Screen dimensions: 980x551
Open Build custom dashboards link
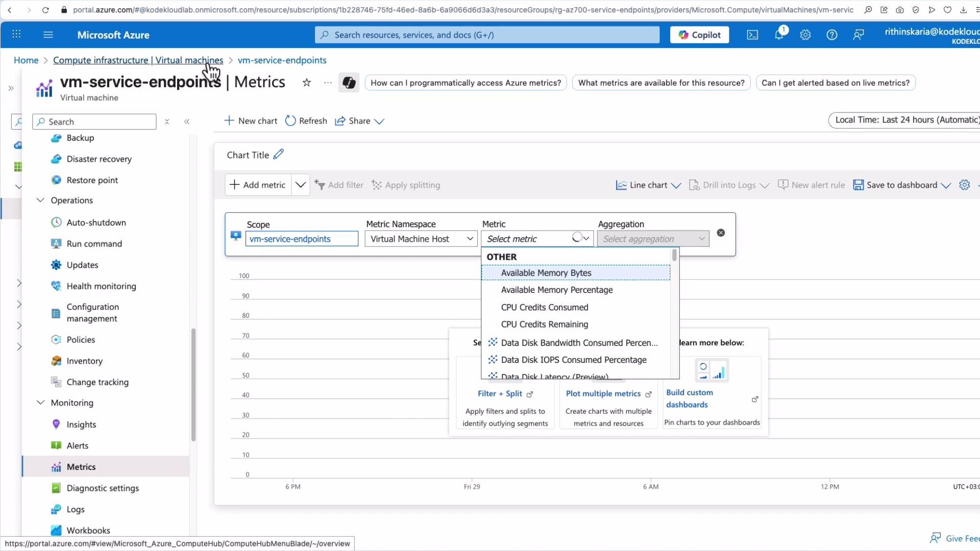(x=690, y=398)
